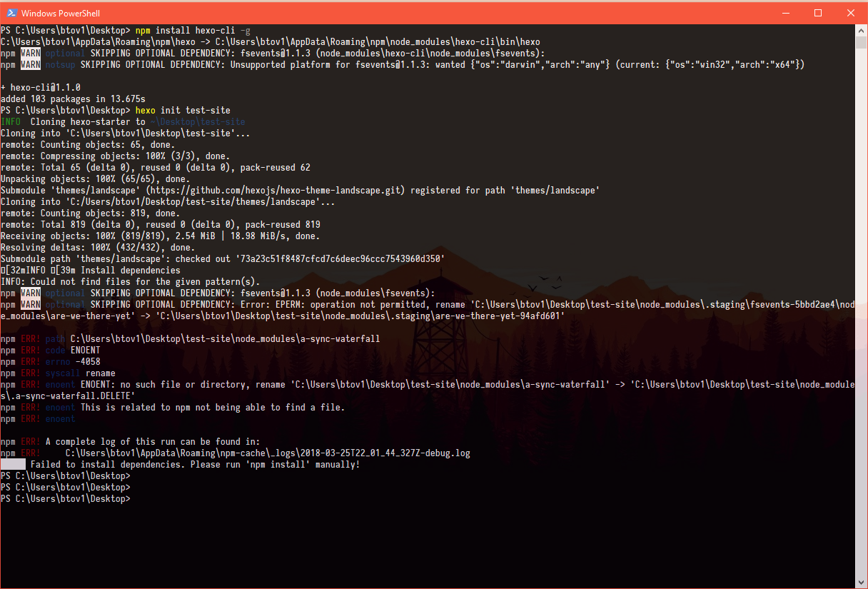This screenshot has width=868, height=589.
Task: Click the 'INFO Cloning hexo-starter to' line
Action: [x=123, y=122]
